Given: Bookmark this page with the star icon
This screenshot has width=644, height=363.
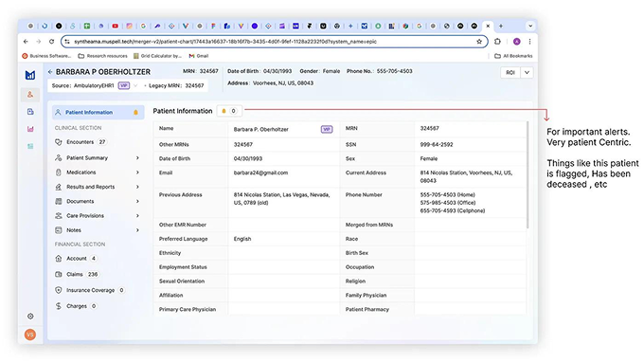Looking at the screenshot, I should click(x=479, y=42).
